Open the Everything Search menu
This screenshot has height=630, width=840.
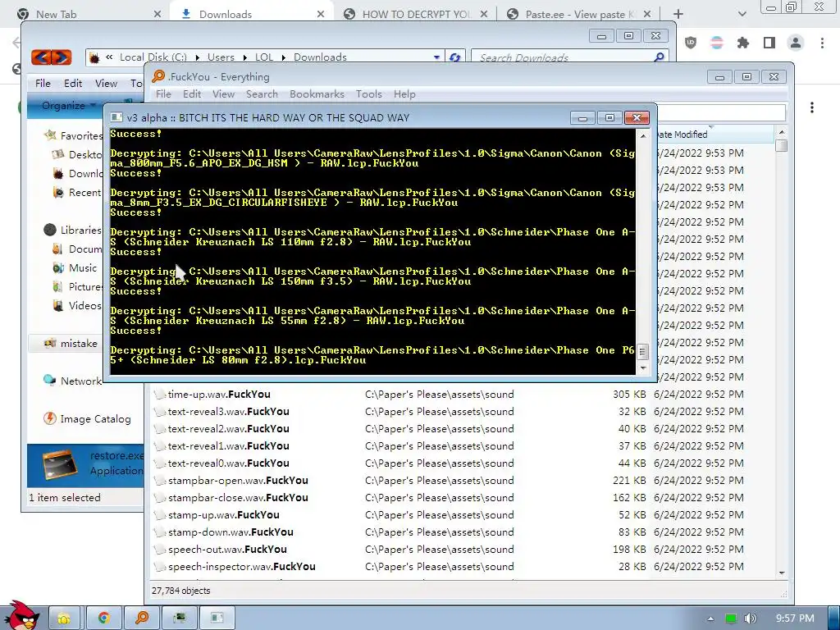(262, 94)
